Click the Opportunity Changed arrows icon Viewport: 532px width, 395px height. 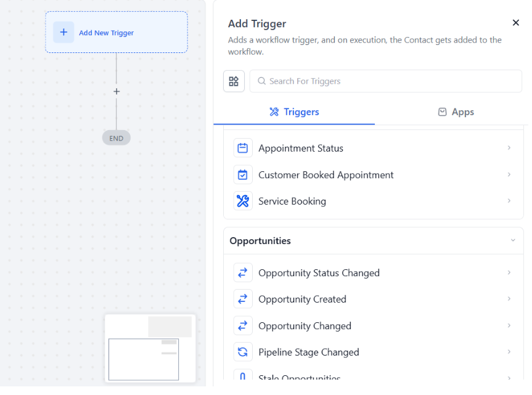(x=243, y=325)
